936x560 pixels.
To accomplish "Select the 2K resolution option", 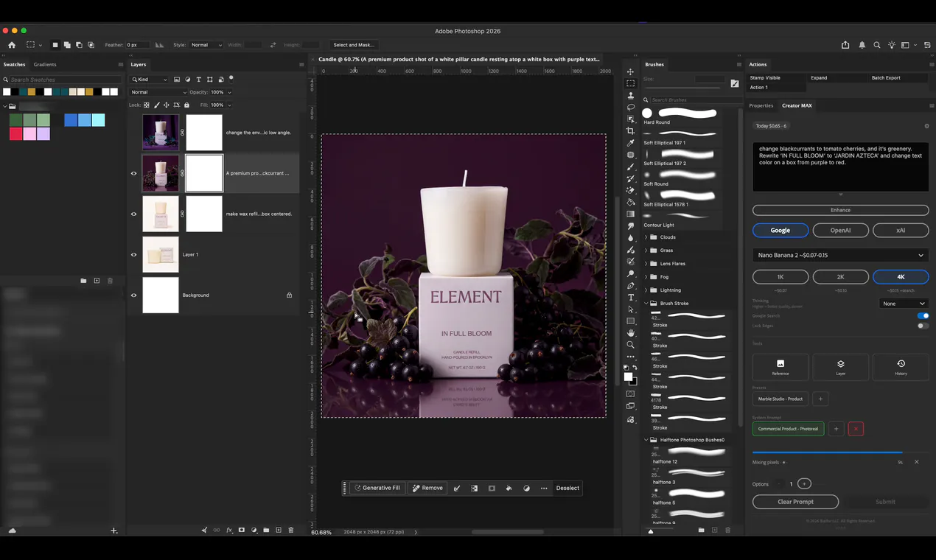I will click(840, 277).
